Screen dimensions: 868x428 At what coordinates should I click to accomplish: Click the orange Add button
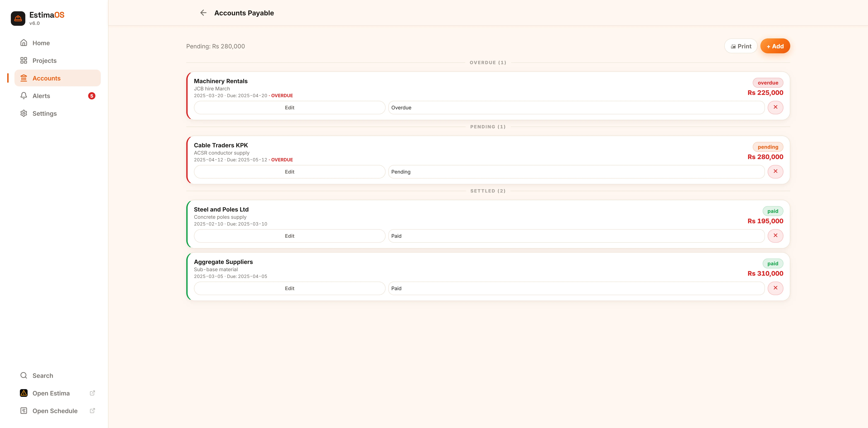[775, 46]
